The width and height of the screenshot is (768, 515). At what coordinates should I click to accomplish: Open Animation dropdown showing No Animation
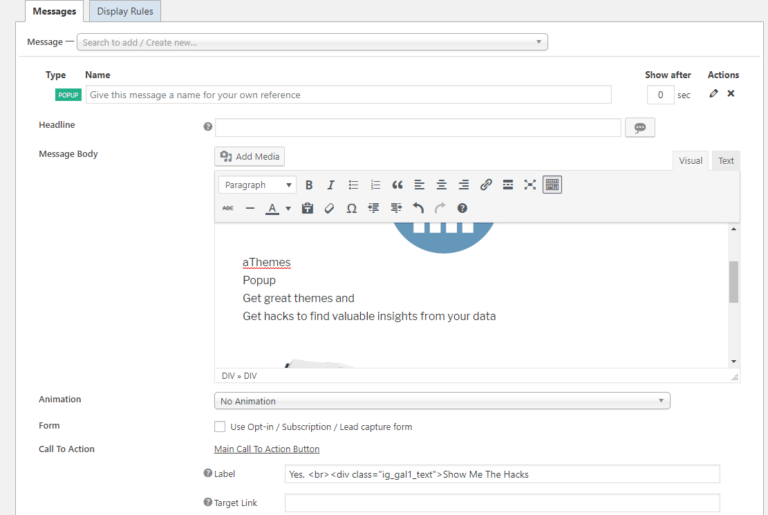pyautogui.click(x=442, y=401)
